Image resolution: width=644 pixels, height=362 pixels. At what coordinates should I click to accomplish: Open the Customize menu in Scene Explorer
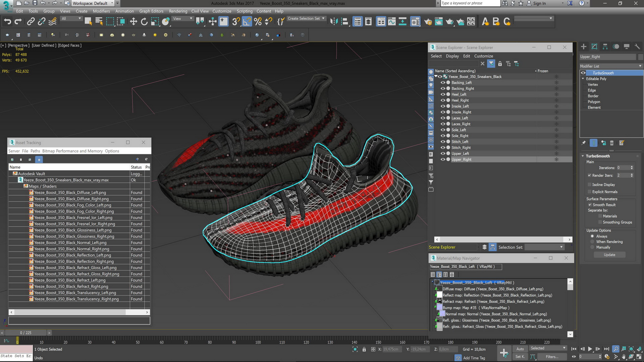[483, 56]
